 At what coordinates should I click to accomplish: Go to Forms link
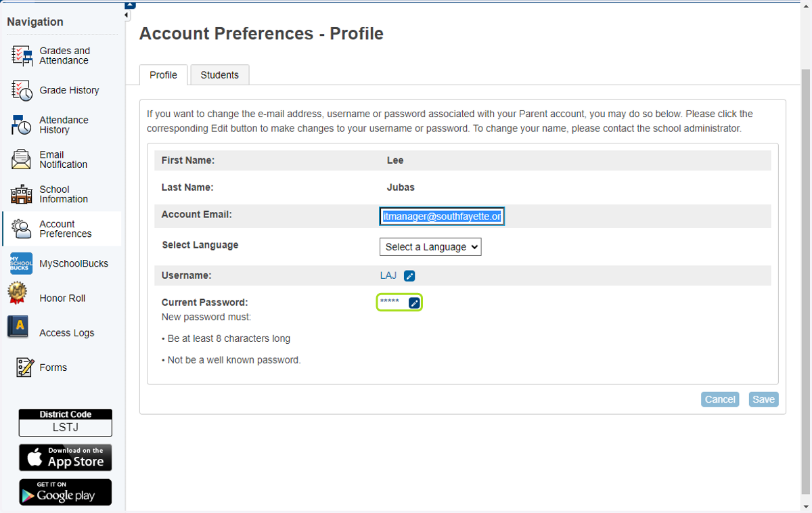tap(53, 367)
